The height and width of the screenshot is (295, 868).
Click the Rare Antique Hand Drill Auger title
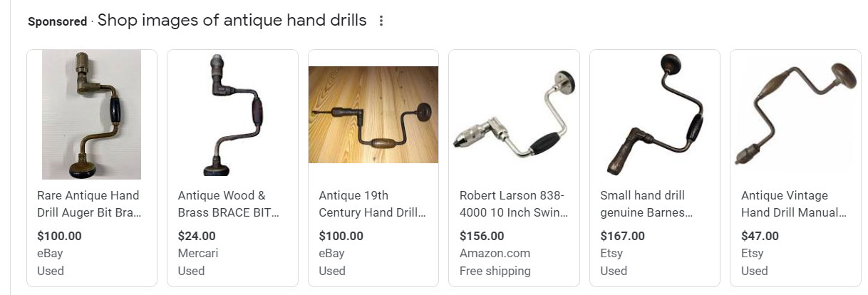[x=88, y=204]
